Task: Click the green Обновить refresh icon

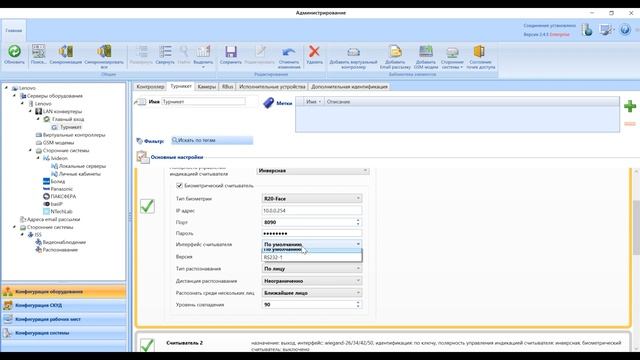Action: [14, 51]
